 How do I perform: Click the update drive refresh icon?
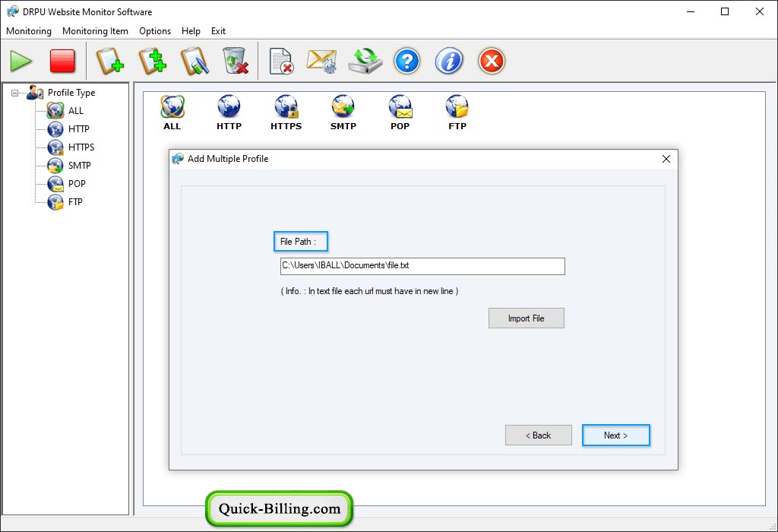(365, 61)
